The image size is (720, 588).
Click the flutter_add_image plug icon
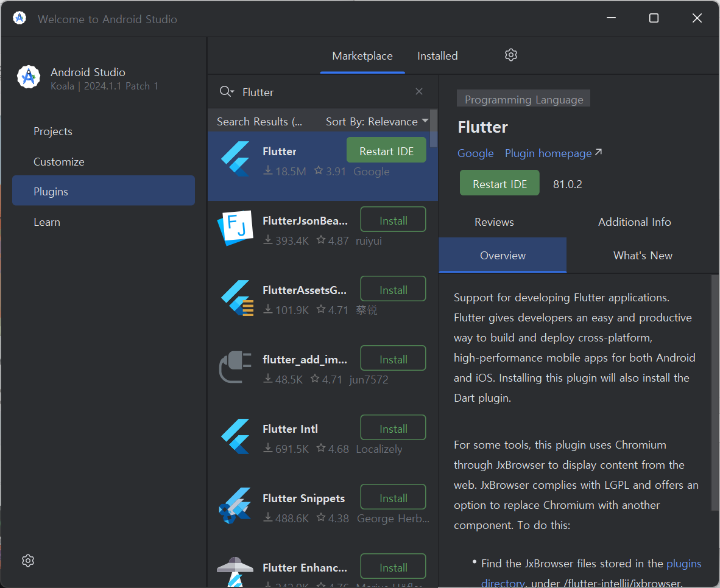236,367
